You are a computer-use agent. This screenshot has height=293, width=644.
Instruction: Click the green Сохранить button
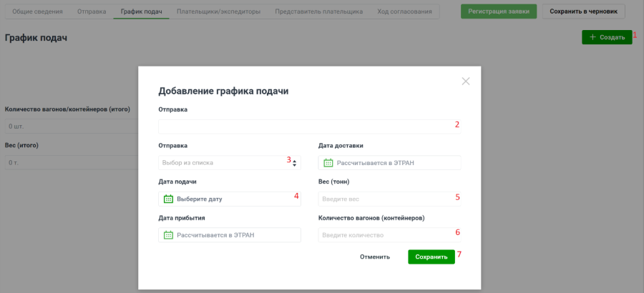tap(431, 257)
